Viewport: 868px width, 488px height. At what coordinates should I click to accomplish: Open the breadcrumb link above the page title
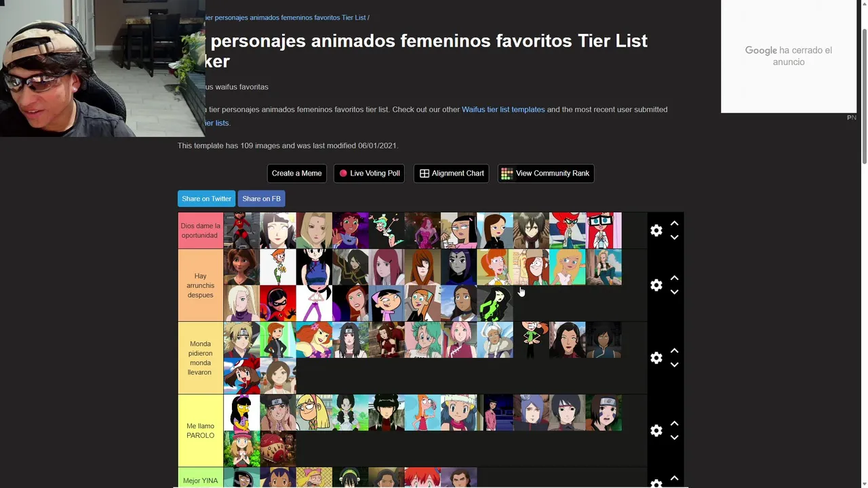point(285,18)
